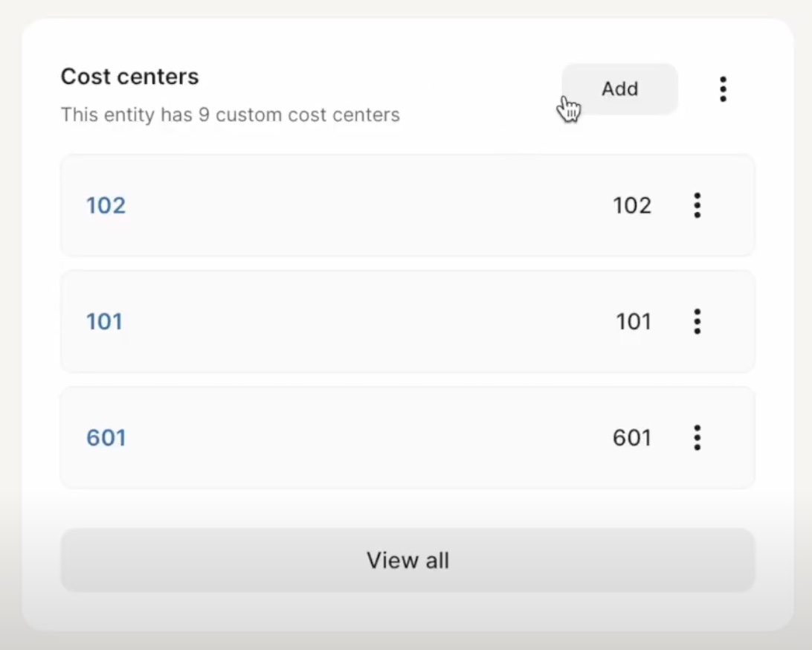
Task: Open the blue 101 cost center link
Action: pos(104,321)
